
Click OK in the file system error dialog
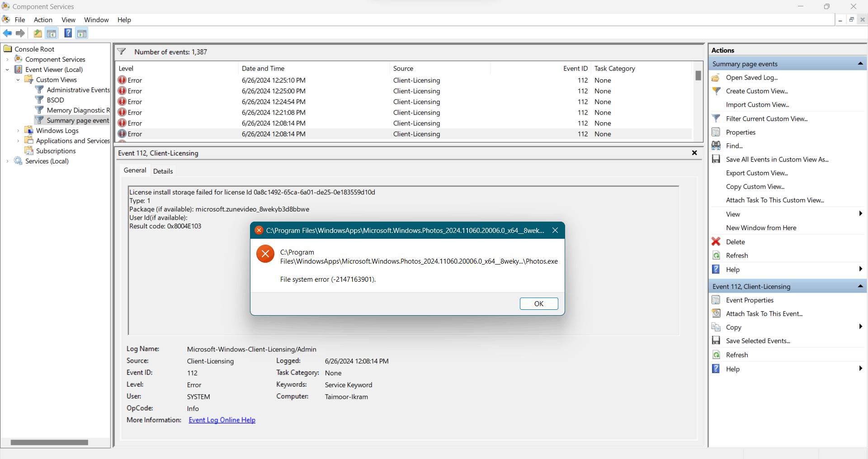(539, 303)
